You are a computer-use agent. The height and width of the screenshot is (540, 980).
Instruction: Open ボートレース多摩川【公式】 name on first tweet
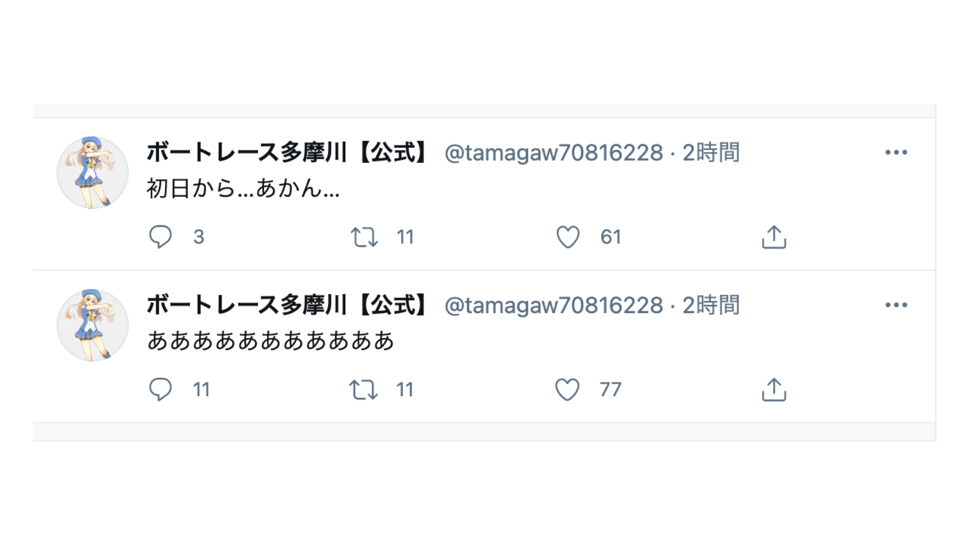pos(288,152)
